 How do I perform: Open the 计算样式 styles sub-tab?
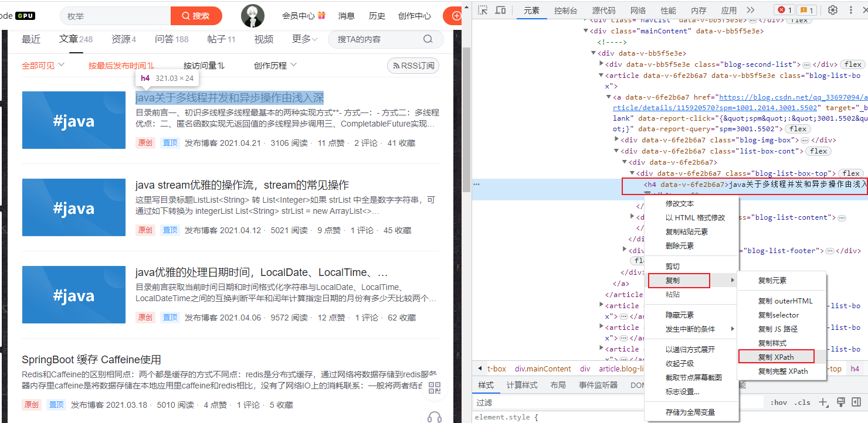click(x=521, y=385)
